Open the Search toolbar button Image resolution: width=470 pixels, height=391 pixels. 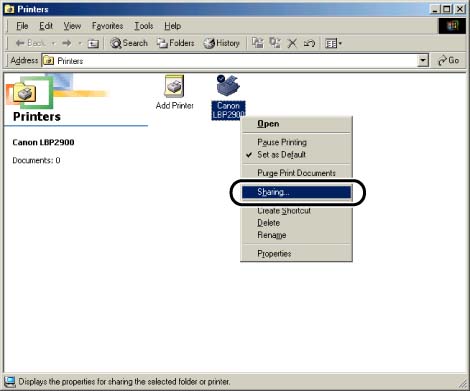[x=129, y=43]
